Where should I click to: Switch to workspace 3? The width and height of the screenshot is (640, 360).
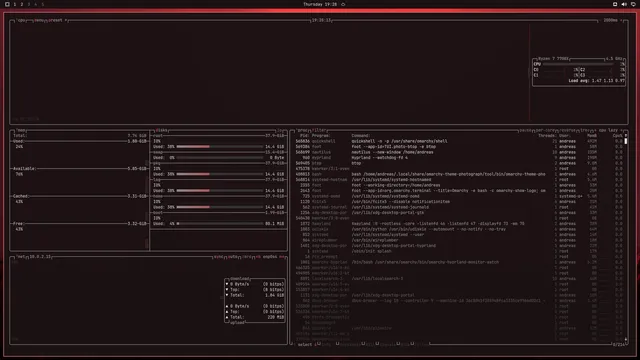click(29, 4)
